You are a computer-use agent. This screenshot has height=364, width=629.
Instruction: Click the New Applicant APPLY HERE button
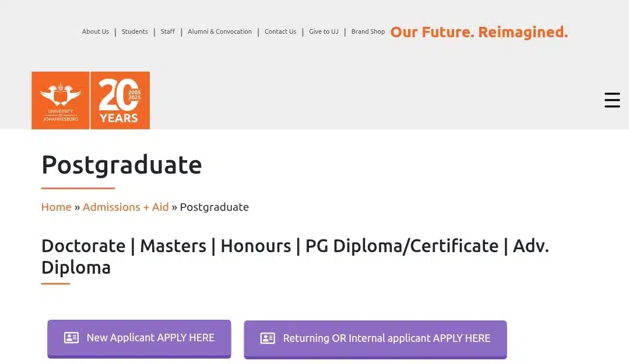coord(139,339)
